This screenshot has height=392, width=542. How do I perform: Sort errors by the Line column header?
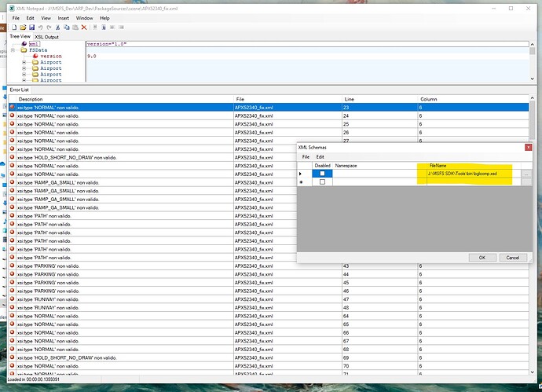(x=379, y=99)
